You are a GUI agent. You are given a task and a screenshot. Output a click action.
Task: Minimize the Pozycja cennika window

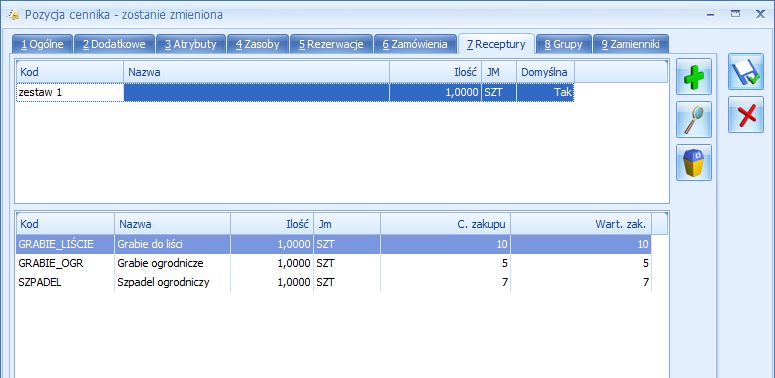click(x=711, y=15)
